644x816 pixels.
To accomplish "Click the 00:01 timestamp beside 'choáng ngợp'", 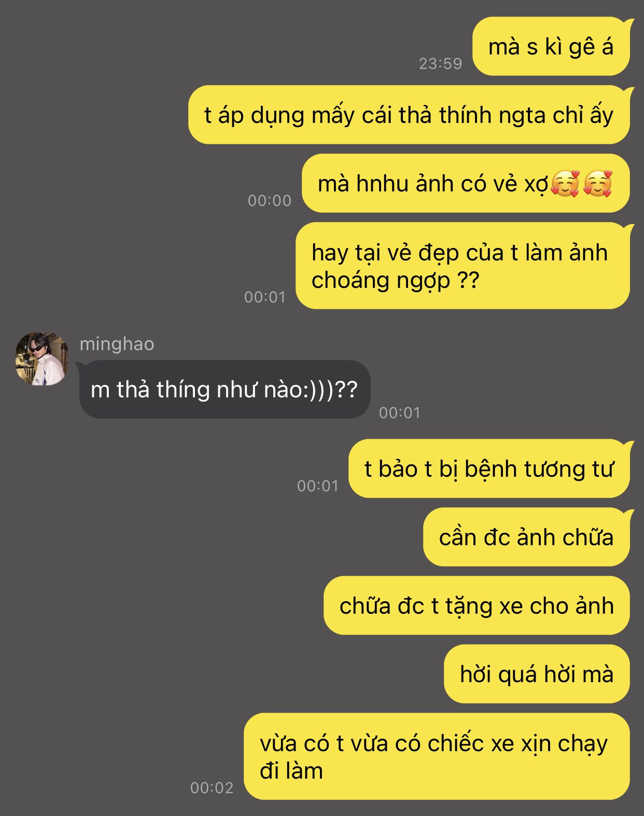I will click(x=265, y=297).
